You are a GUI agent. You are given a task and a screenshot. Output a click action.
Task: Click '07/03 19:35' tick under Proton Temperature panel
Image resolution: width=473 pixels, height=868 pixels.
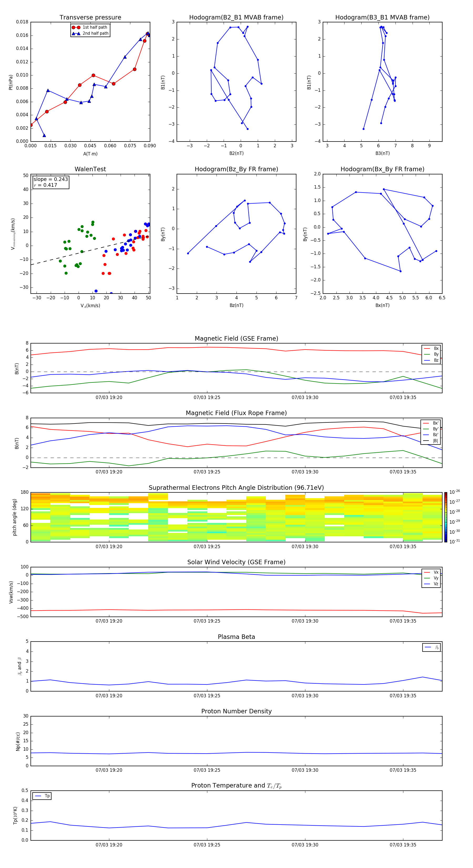point(403,845)
